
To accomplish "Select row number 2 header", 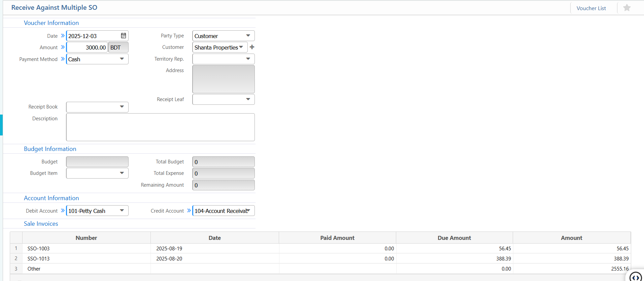I will 16,258.
